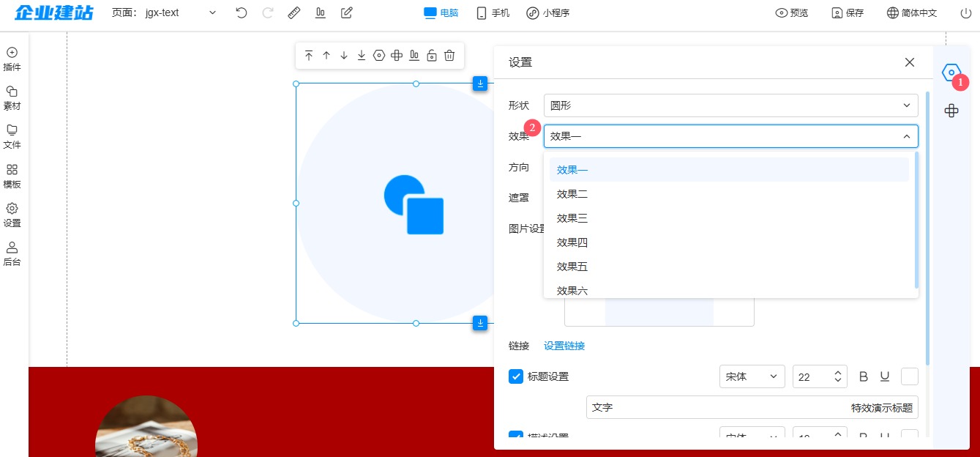Open the 文件 files sidebar item
The image size is (980, 457).
12,137
